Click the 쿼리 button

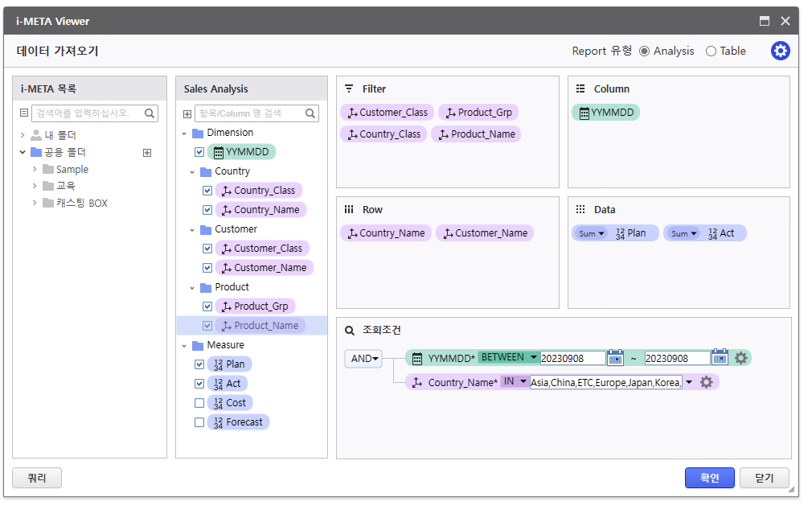point(37,478)
